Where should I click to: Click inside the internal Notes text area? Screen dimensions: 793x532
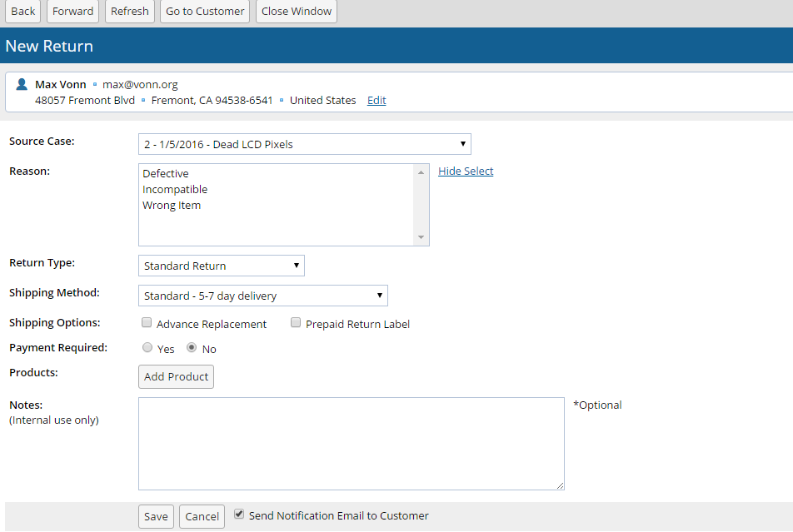[x=351, y=443]
